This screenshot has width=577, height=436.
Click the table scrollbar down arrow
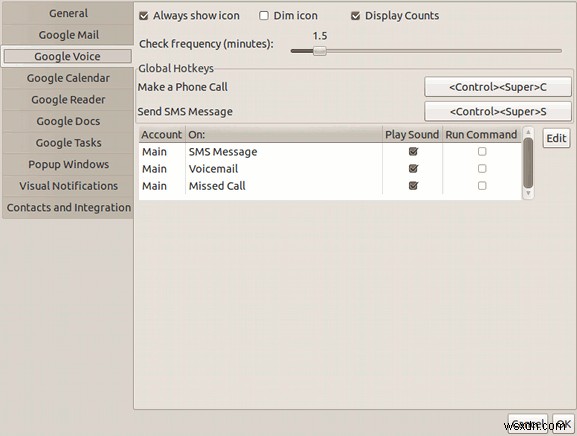528,194
